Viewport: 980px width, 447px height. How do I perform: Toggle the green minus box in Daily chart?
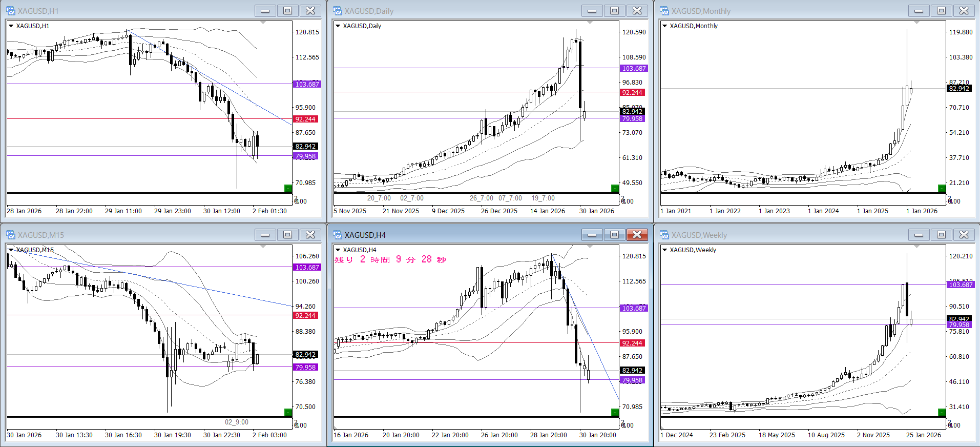pyautogui.click(x=615, y=188)
